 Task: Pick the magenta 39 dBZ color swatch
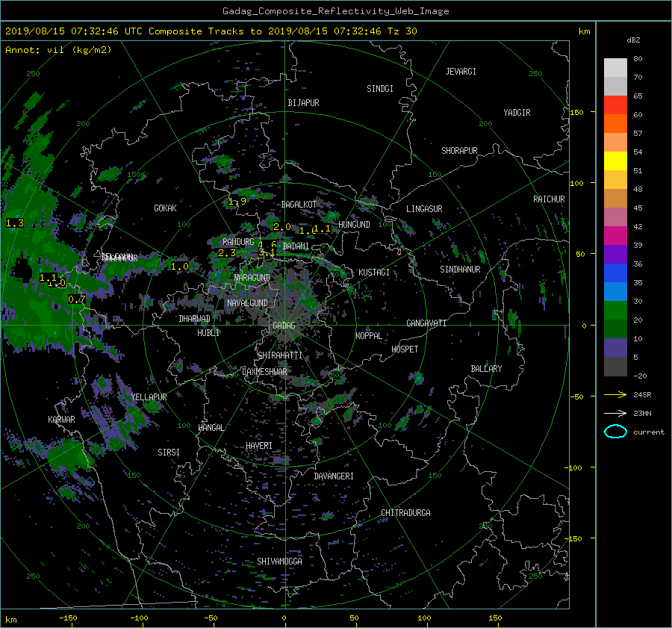click(615, 235)
